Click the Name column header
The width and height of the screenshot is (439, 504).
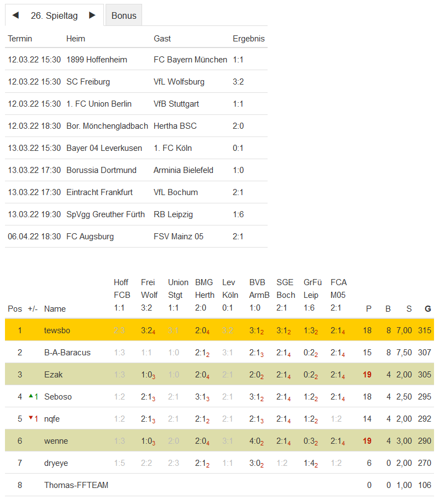[x=55, y=309]
